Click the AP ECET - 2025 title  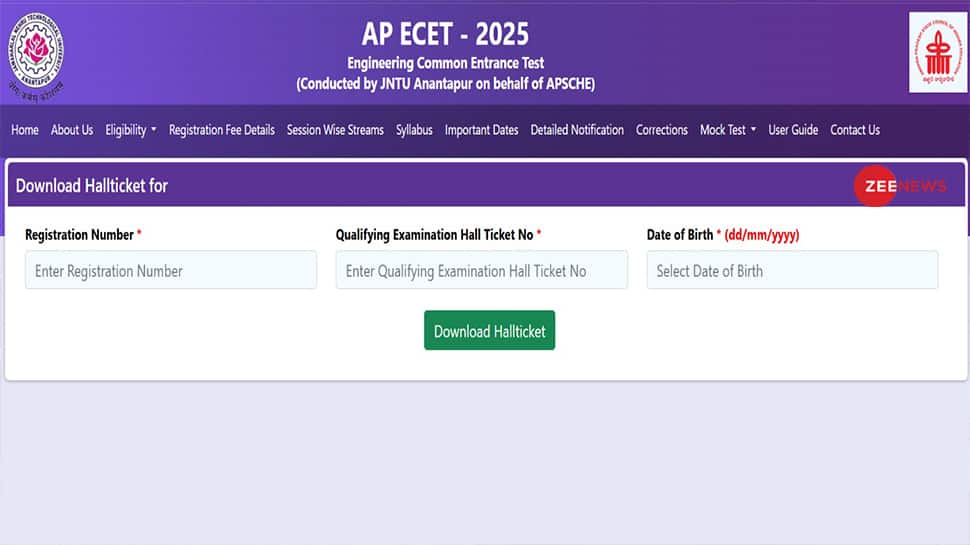coord(445,34)
